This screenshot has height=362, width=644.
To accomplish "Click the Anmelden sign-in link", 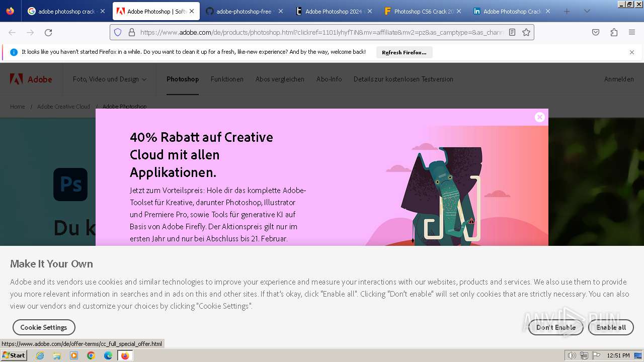I will coord(619,79).
